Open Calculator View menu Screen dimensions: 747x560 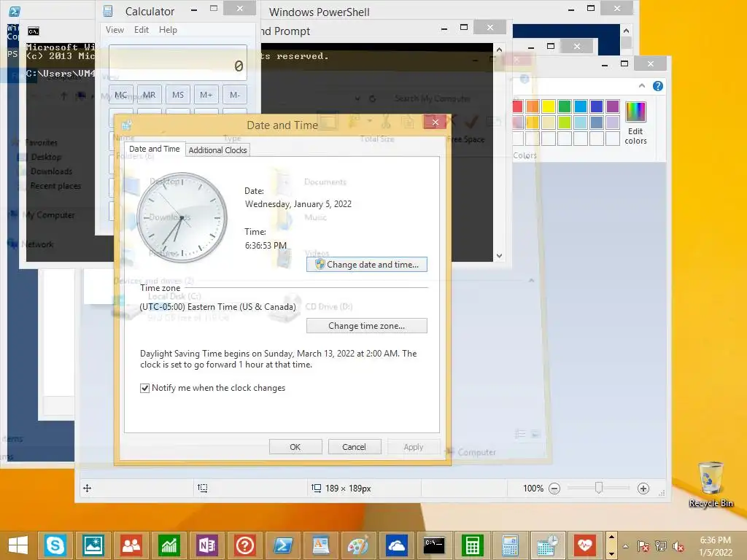[115, 30]
